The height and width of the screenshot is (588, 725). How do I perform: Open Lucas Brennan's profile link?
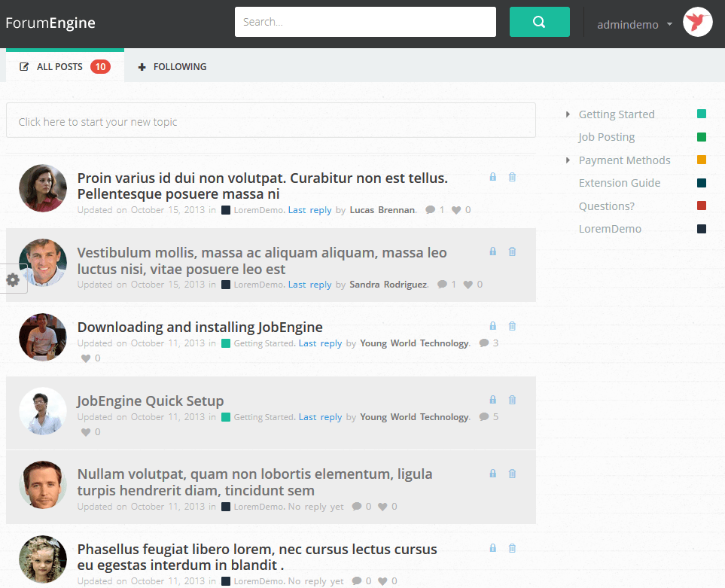pos(382,210)
